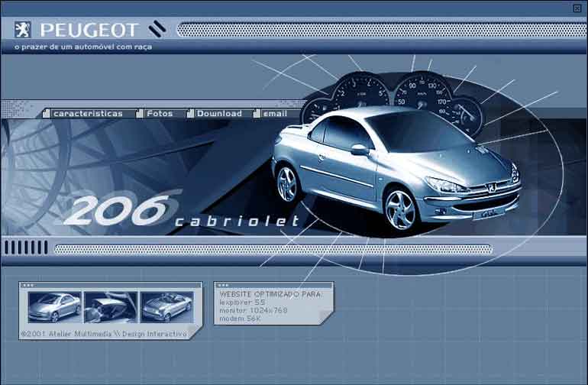Image resolution: width=588 pixels, height=385 pixels.
Task: Open the email menu item
Action: (275, 113)
